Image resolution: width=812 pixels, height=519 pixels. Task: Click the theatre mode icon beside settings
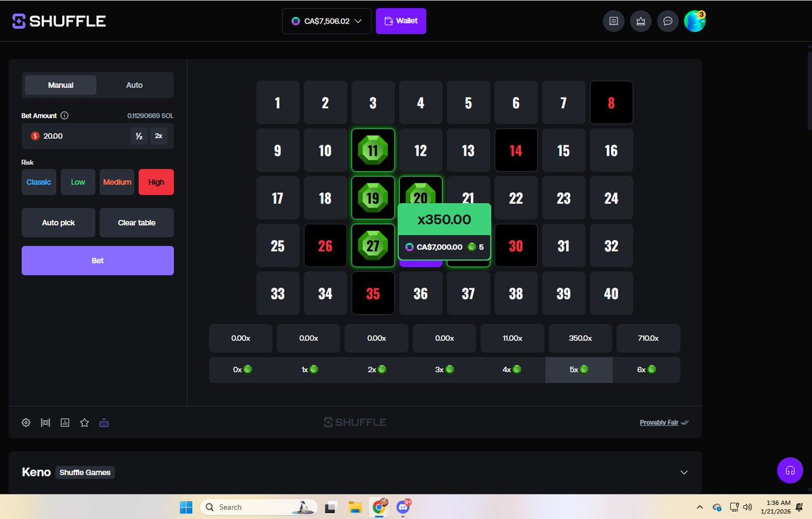pyautogui.click(x=45, y=423)
